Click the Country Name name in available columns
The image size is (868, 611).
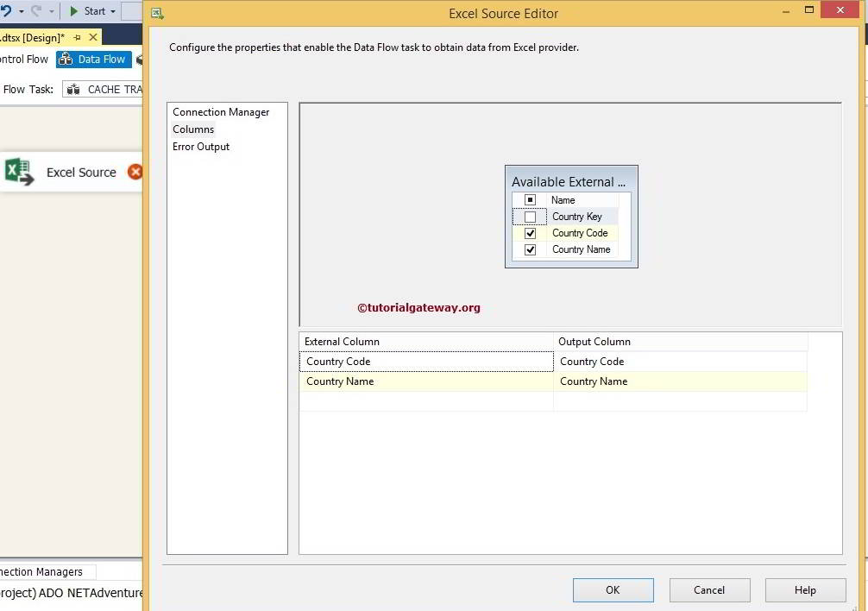click(582, 249)
